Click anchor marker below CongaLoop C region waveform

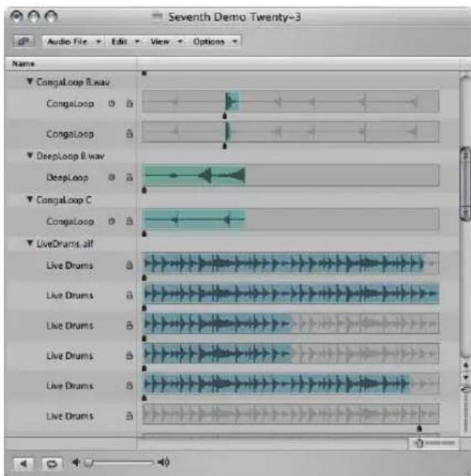(x=145, y=234)
